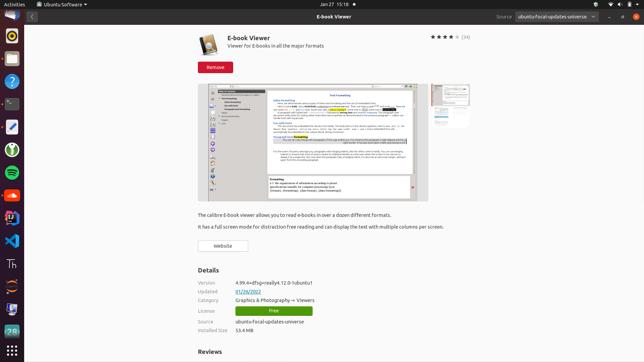The image size is (644, 362).
Task: Launch IntelliJ IDEA from dock
Action: click(12, 218)
